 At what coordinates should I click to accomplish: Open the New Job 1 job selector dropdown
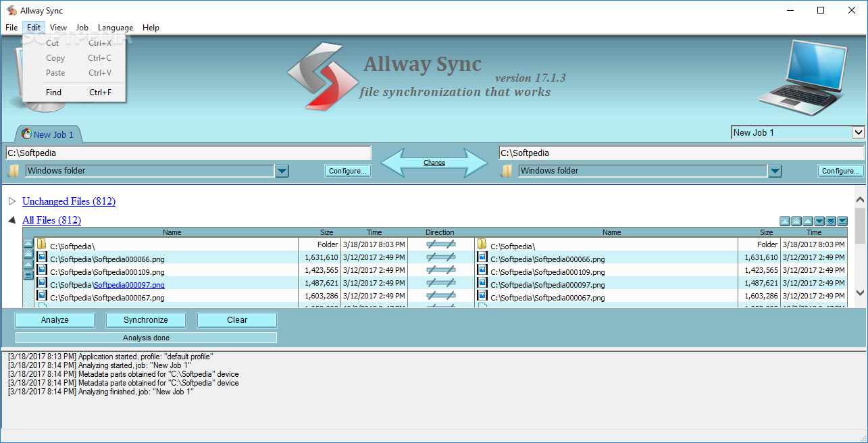(858, 132)
